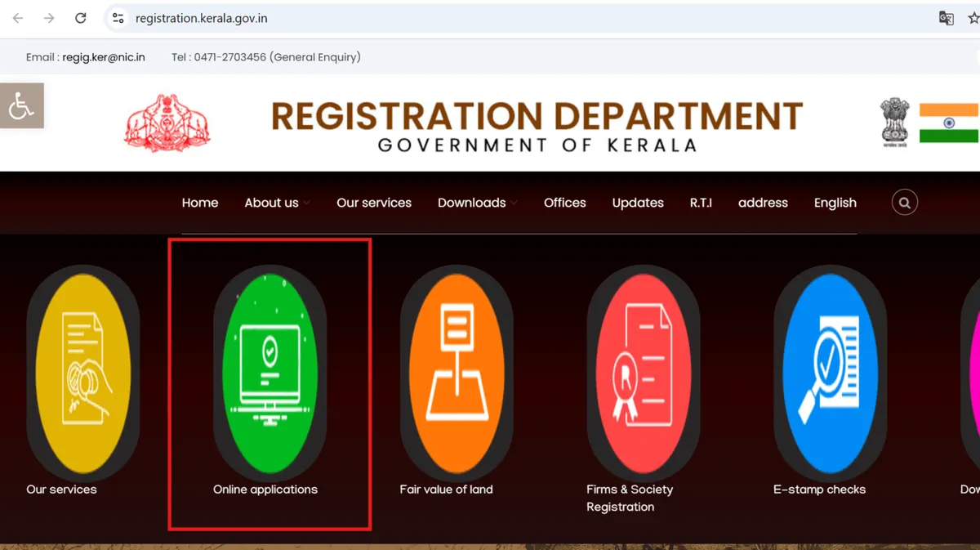Go to the Home menu item
This screenshot has width=980, height=550.
click(200, 203)
